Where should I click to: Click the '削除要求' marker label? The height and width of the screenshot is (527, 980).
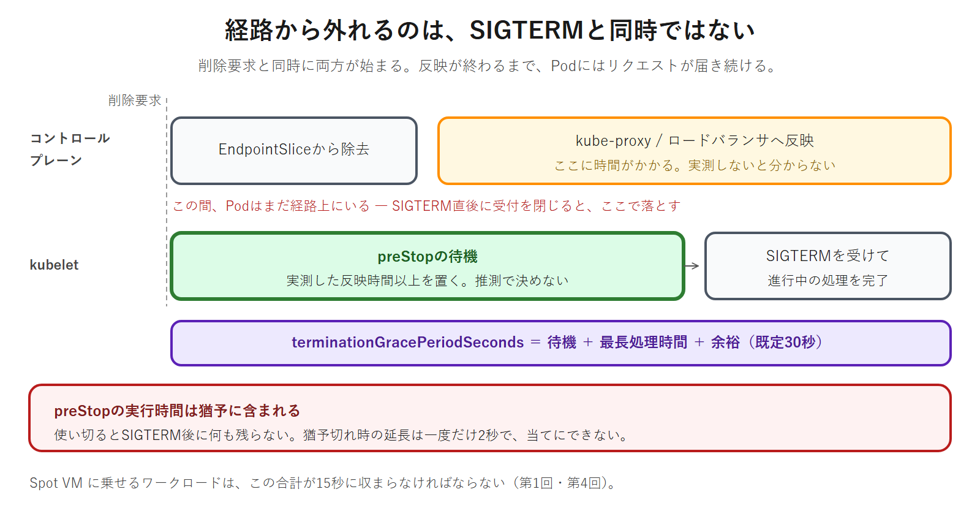click(135, 100)
